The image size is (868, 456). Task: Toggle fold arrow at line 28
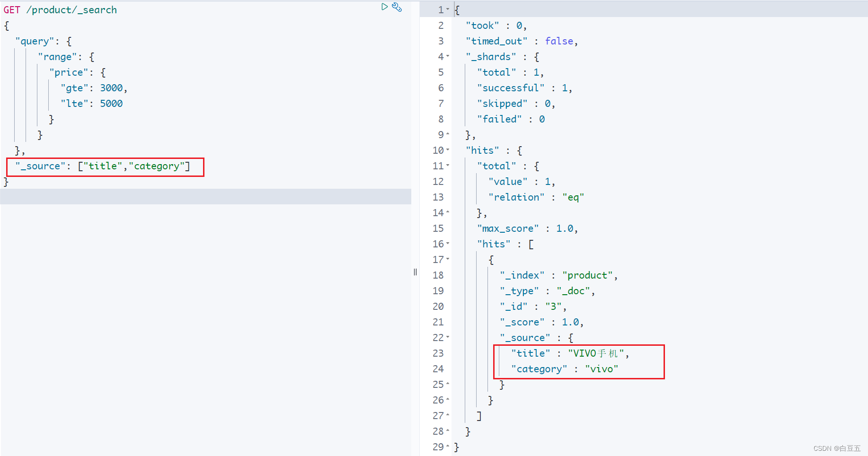point(448,430)
